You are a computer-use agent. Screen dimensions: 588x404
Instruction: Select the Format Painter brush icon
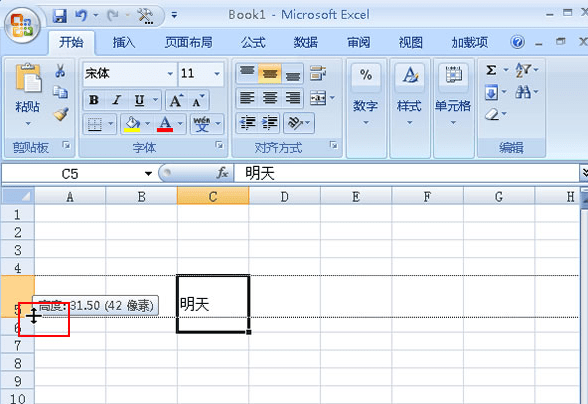click(x=60, y=114)
